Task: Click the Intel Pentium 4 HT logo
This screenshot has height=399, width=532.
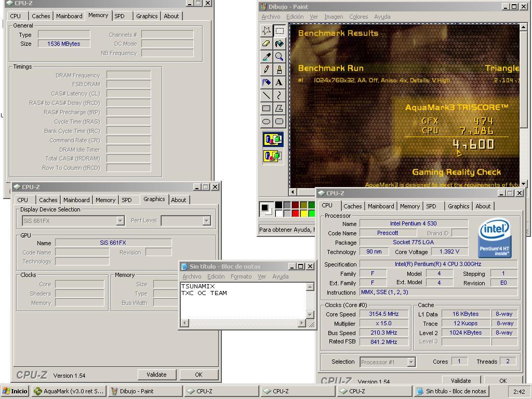Action: [x=495, y=237]
